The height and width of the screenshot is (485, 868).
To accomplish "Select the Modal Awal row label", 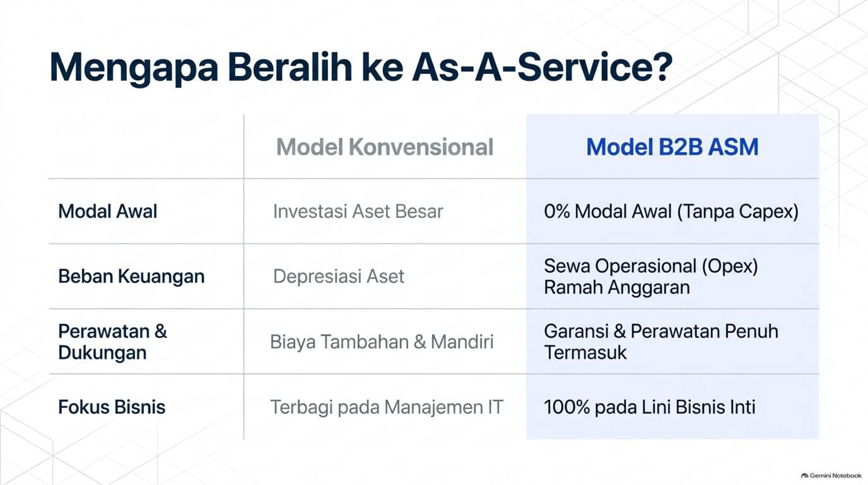I will [107, 211].
